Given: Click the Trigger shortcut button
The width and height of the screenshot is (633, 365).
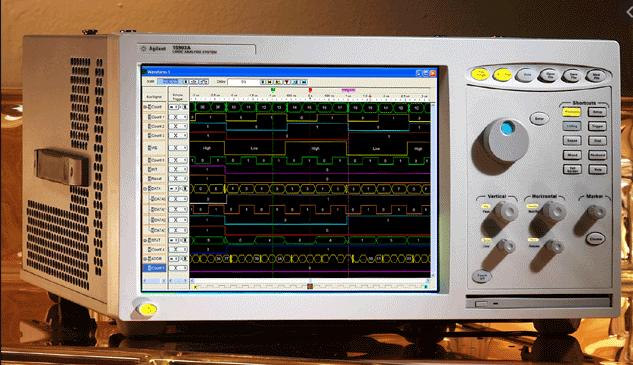Looking at the screenshot, I should click(x=597, y=126).
